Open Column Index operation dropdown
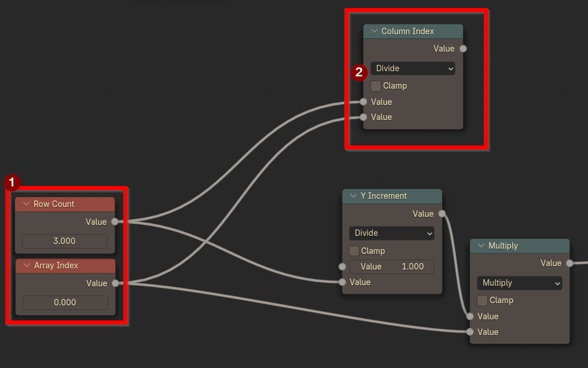Viewport: 588px width, 368px height. [413, 68]
